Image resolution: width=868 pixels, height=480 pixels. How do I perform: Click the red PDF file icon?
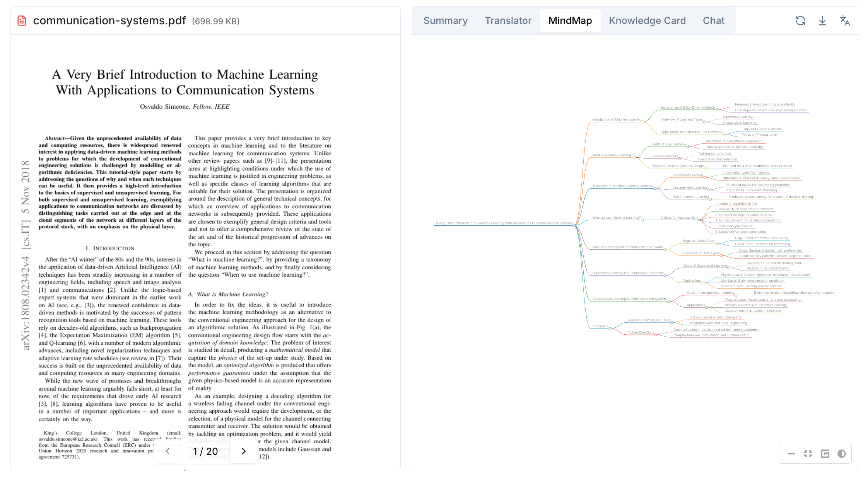coord(22,21)
